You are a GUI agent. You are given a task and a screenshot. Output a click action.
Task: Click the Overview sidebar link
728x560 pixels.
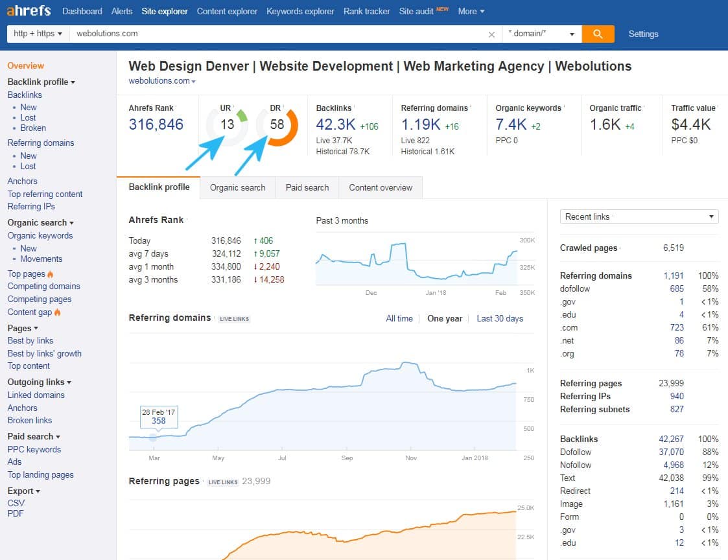(25, 66)
